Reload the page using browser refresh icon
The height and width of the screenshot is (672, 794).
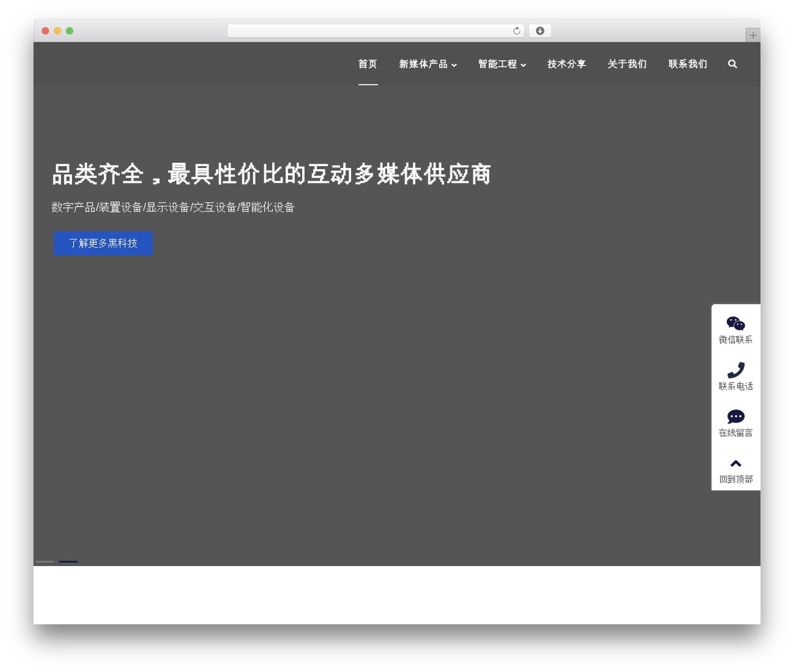[x=517, y=31]
